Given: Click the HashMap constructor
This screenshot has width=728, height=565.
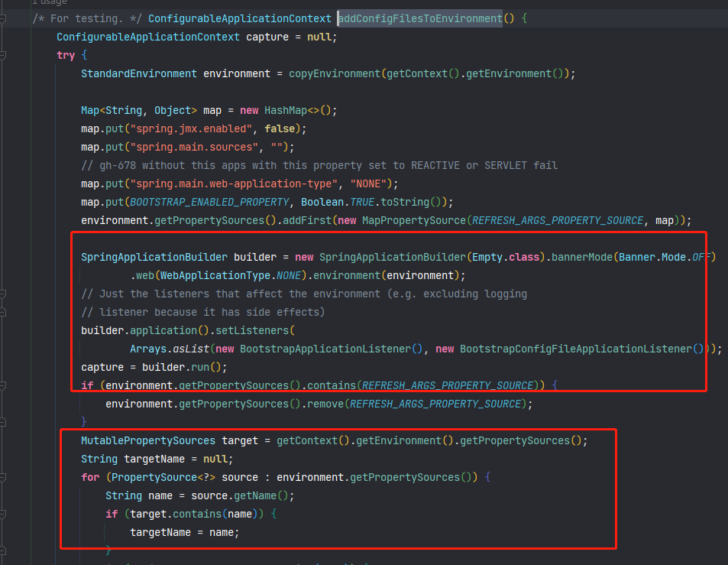Looking at the screenshot, I should [x=286, y=111].
